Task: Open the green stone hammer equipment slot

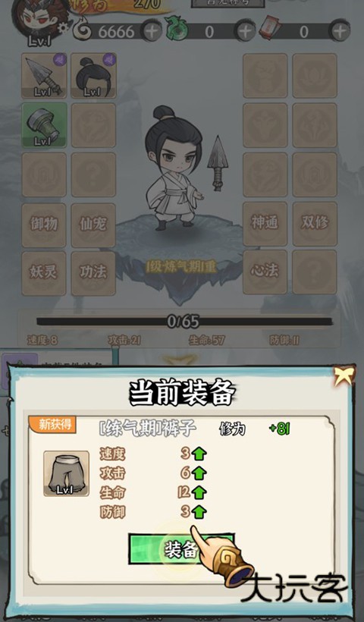Action: tap(44, 125)
